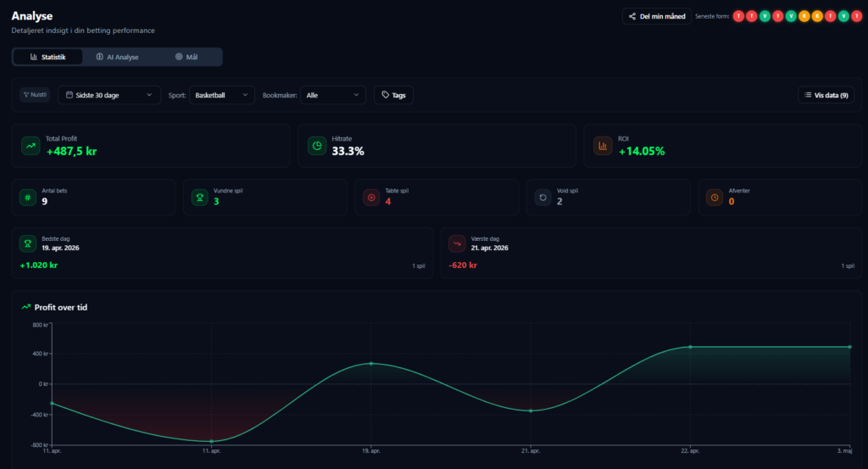
Task: Click the Nulstil reset filters button
Action: pyautogui.click(x=34, y=95)
